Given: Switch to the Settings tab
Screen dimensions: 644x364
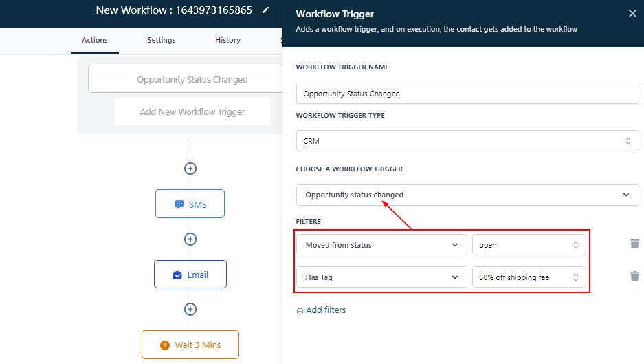Looking at the screenshot, I should tap(162, 40).
